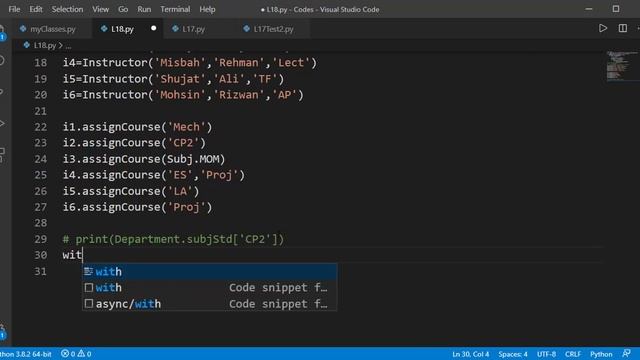Select the async/with snippet suggestion

tap(210, 304)
